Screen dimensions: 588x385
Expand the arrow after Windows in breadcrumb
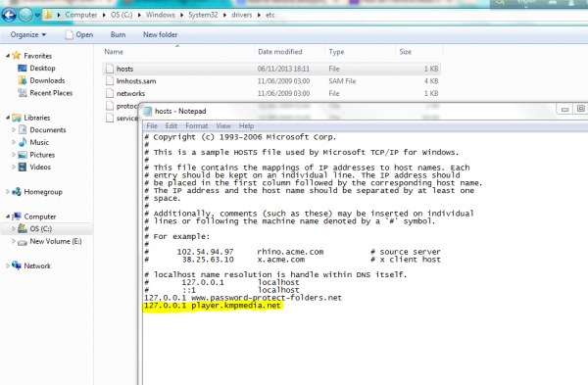[181, 15]
